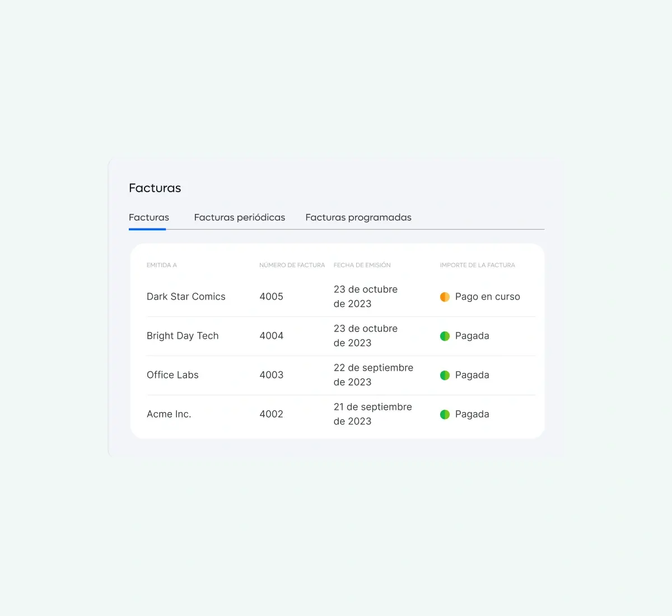This screenshot has height=616, width=672.
Task: Click invoice number 4004
Action: [x=272, y=336]
